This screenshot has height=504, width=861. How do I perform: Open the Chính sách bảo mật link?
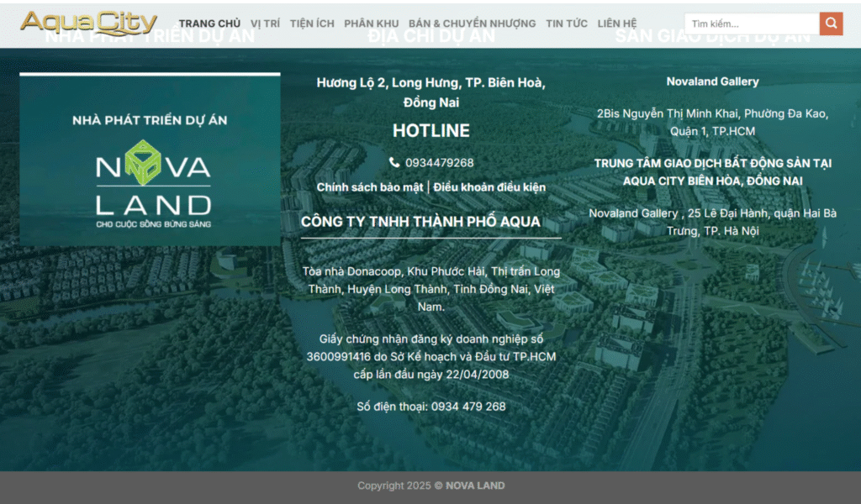click(370, 187)
